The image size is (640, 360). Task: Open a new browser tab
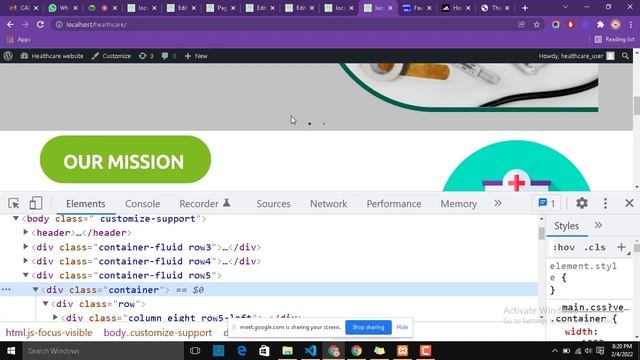(x=525, y=8)
